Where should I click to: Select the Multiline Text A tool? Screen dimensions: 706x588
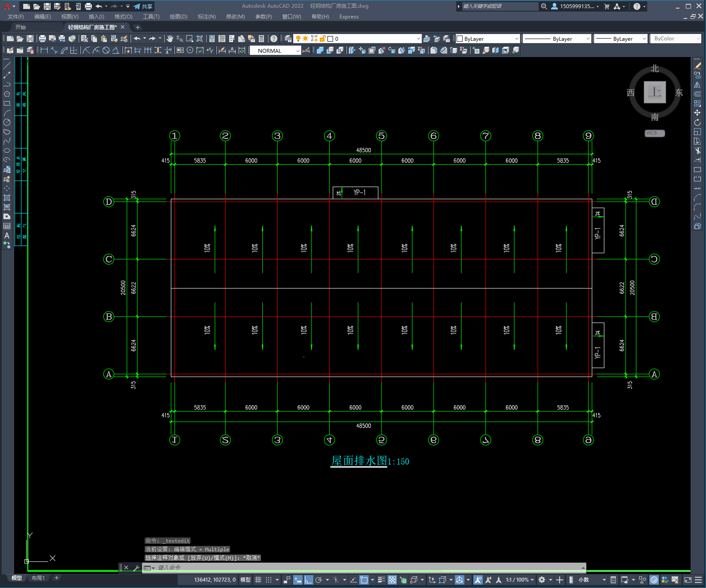(x=7, y=235)
